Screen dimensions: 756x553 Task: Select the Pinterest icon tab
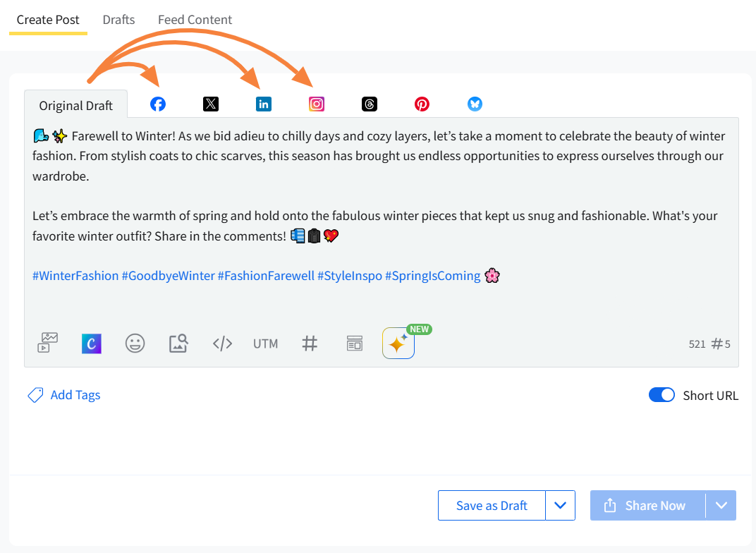(422, 104)
